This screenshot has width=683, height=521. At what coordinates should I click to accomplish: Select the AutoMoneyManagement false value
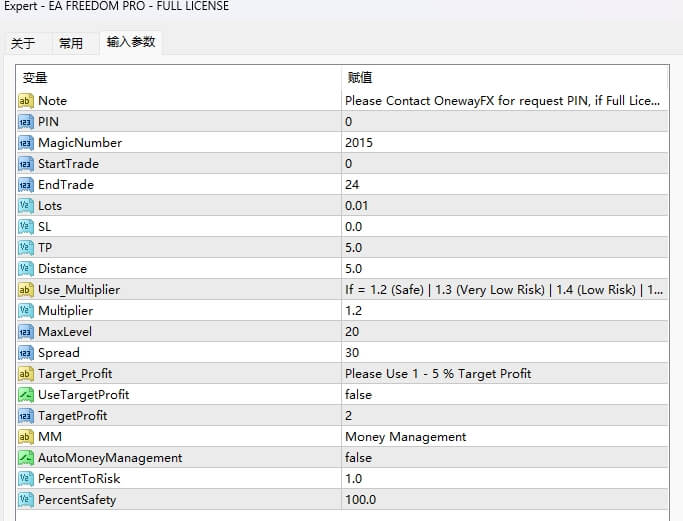(358, 458)
